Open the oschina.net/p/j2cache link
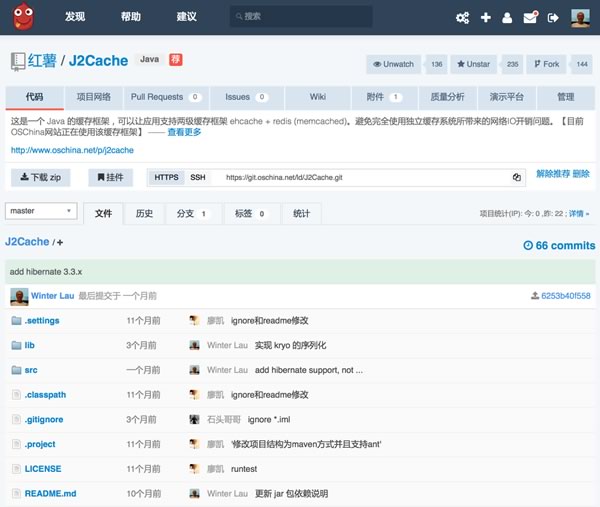600x507 pixels. pyautogui.click(x=72, y=150)
